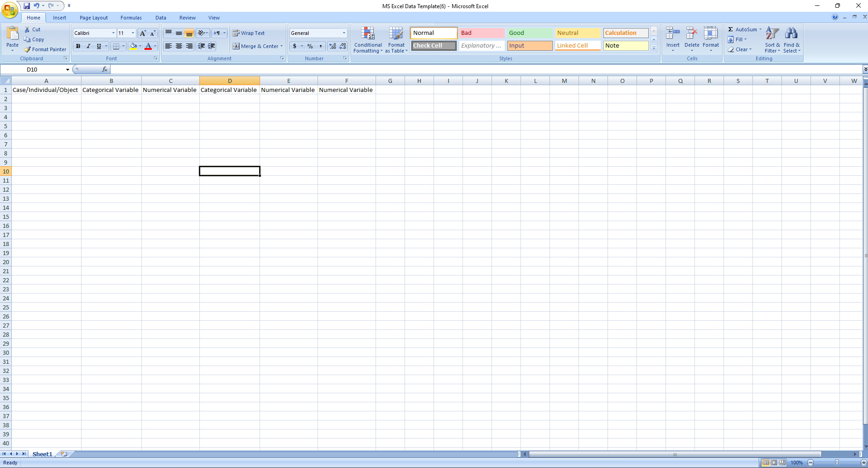Image resolution: width=868 pixels, height=468 pixels.
Task: Open Conditional Formatting menu
Action: 368,40
